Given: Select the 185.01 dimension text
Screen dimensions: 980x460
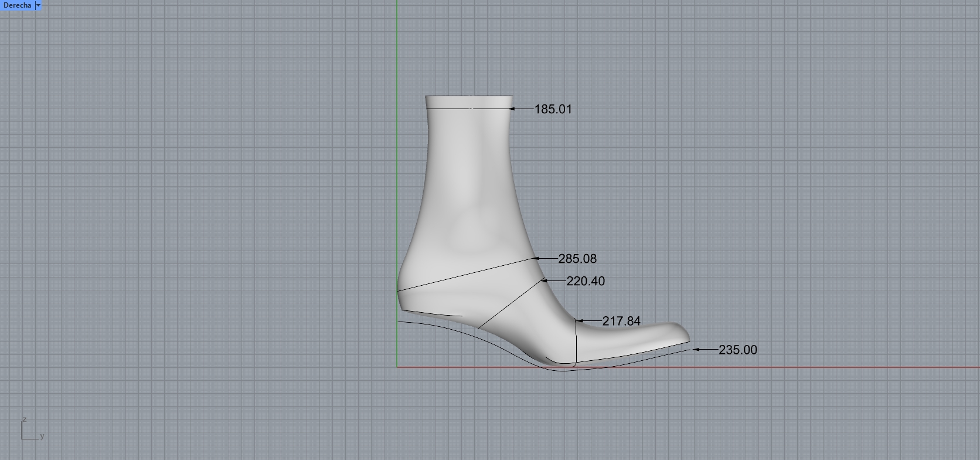Looking at the screenshot, I should tap(553, 109).
